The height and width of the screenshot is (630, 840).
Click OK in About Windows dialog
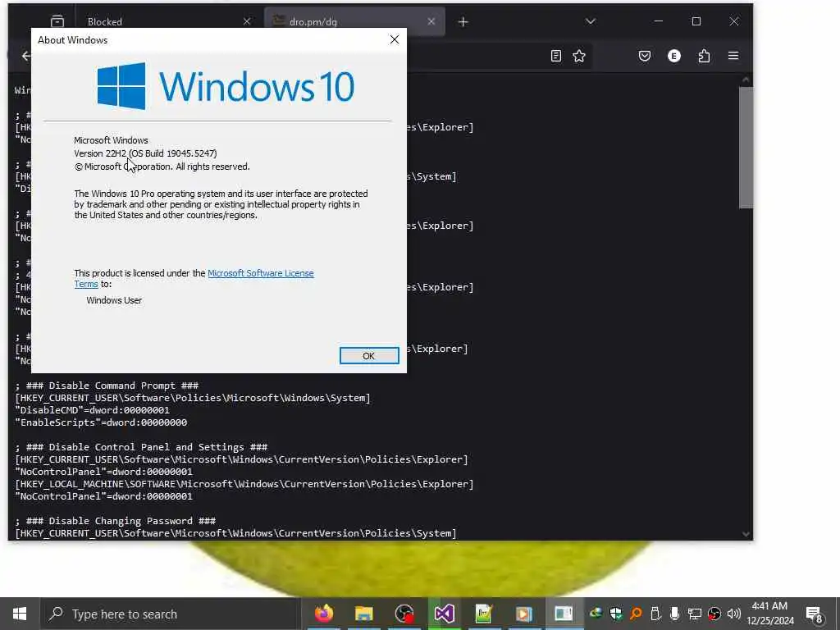click(369, 356)
